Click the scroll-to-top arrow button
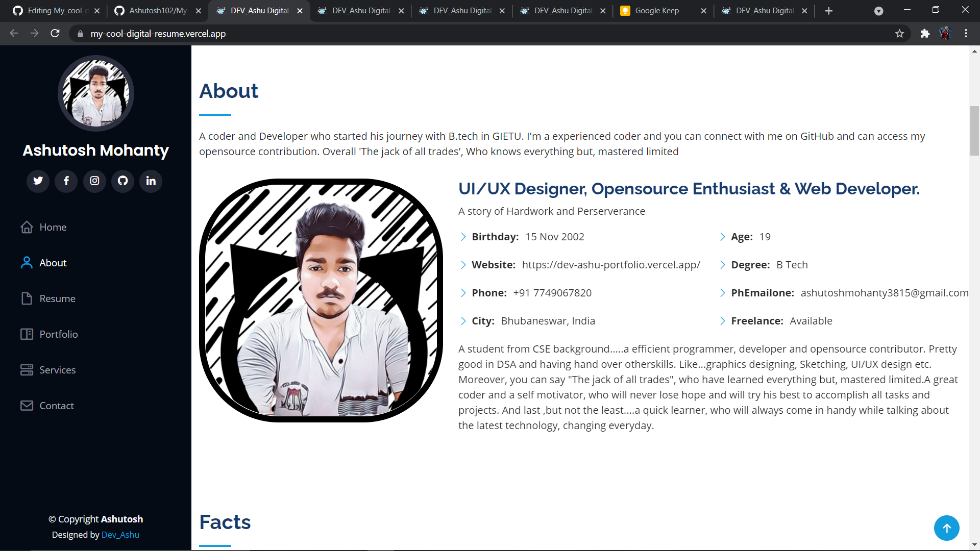This screenshot has height=551, width=980. (x=947, y=528)
